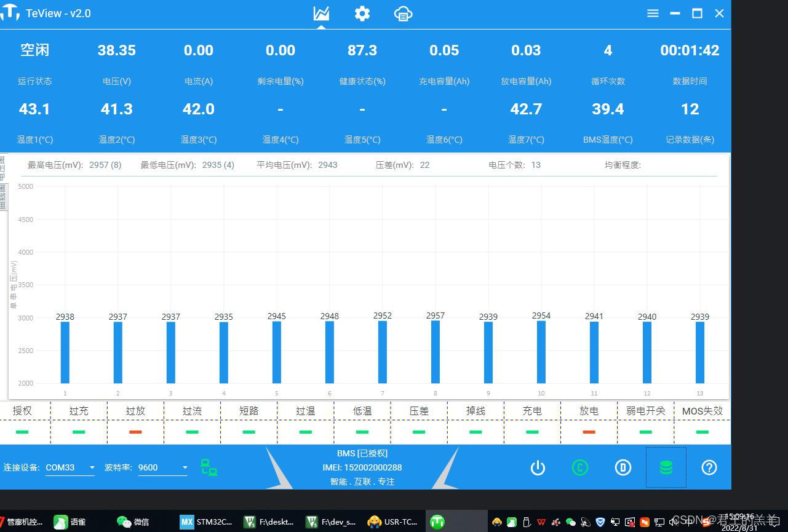The height and width of the screenshot is (532, 788).
Task: Click the green serial connect icon
Action: 209,467
